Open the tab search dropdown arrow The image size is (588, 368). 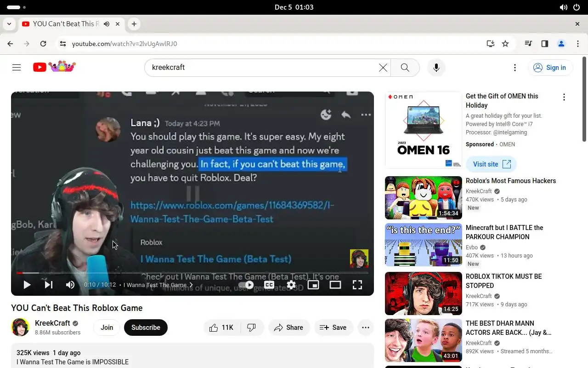tap(9, 24)
